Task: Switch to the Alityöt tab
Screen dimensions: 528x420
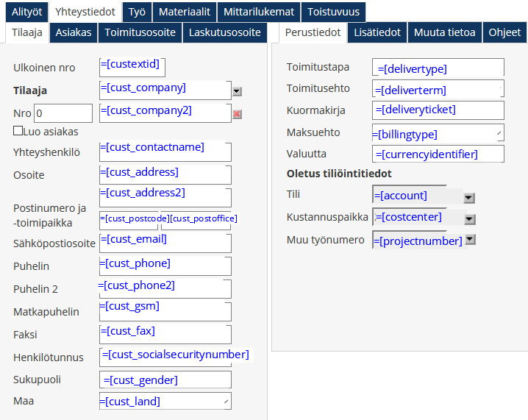Action: click(x=26, y=12)
